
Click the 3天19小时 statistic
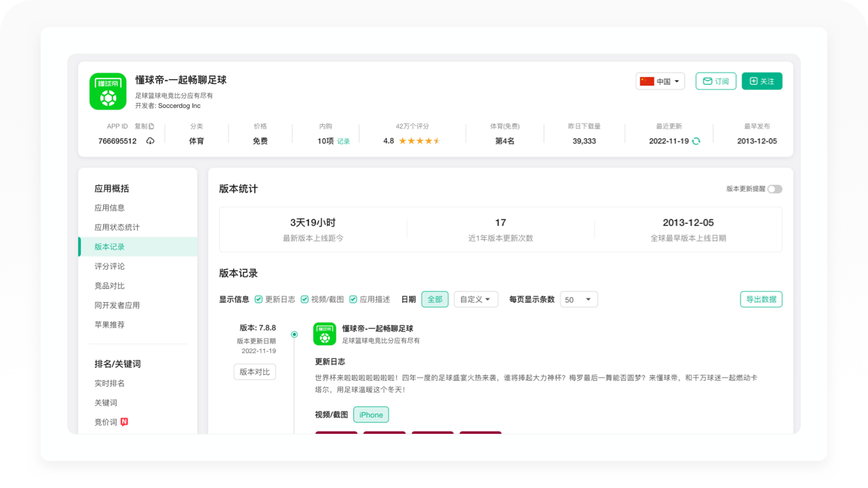point(313,222)
